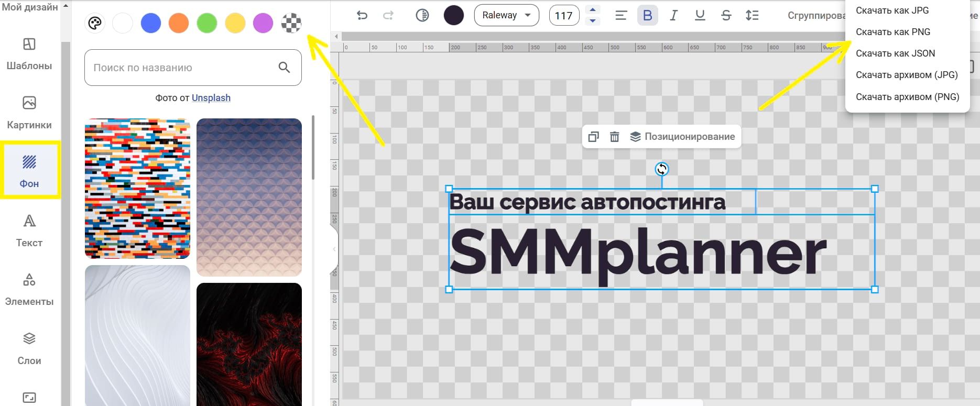
Task: Click the magnifier search icon
Action: click(284, 67)
